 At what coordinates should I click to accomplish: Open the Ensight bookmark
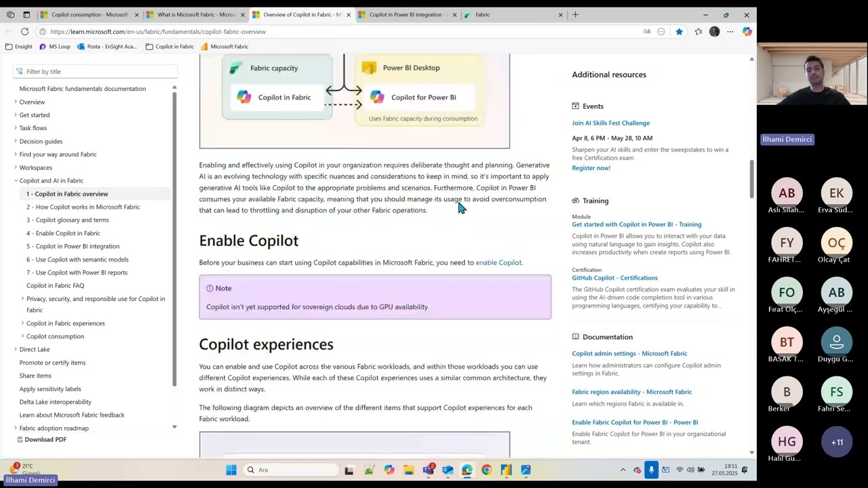(x=19, y=46)
